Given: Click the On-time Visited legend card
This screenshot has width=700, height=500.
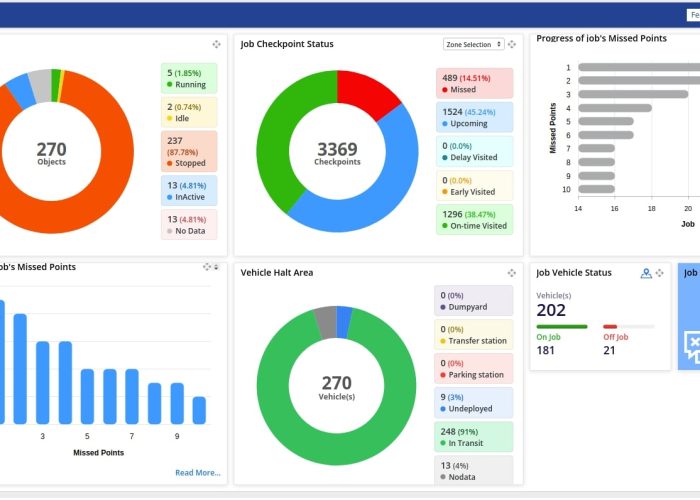Looking at the screenshot, I should point(474,219).
